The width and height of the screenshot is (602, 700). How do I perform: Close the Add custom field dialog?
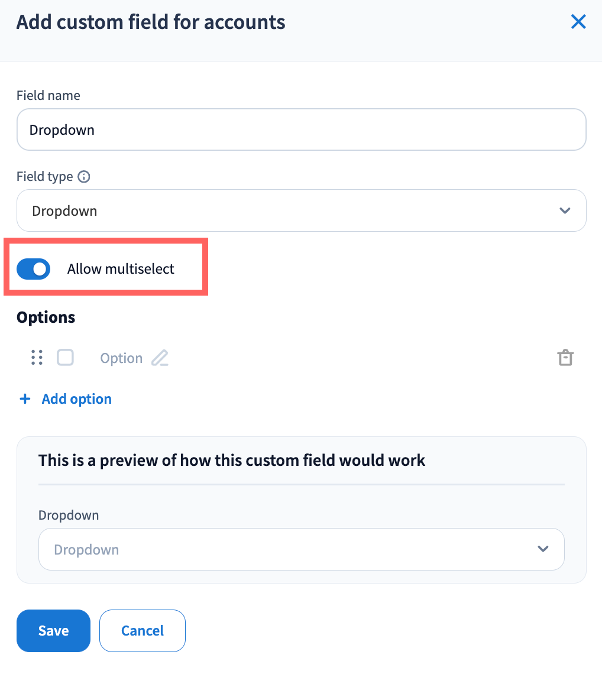point(578,22)
